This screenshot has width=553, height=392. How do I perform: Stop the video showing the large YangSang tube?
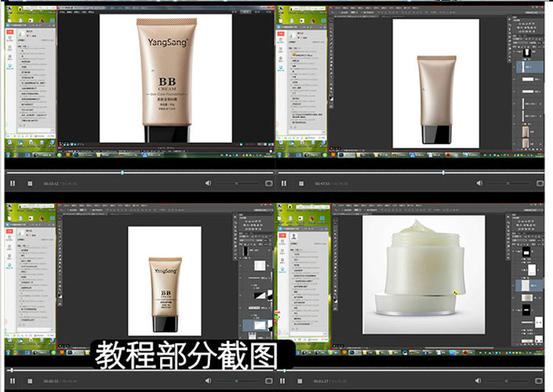click(30, 183)
